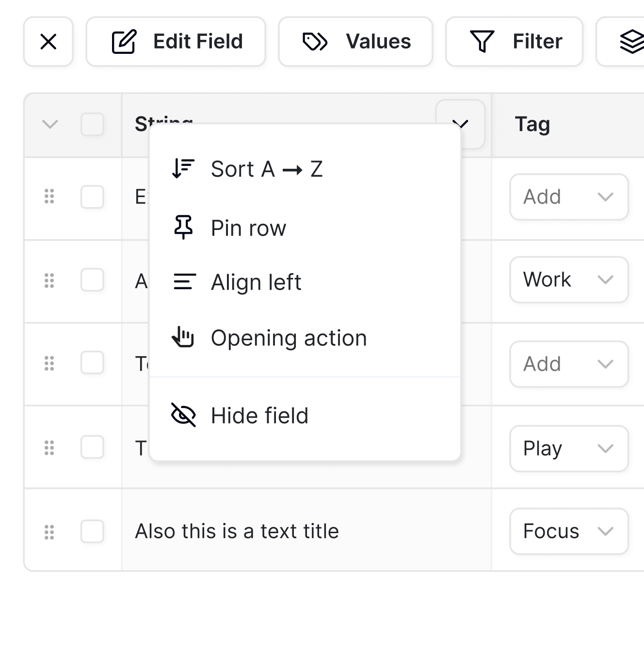Expand the Focus tag dropdown
Image resolution: width=644 pixels, height=653 pixels.
(569, 531)
